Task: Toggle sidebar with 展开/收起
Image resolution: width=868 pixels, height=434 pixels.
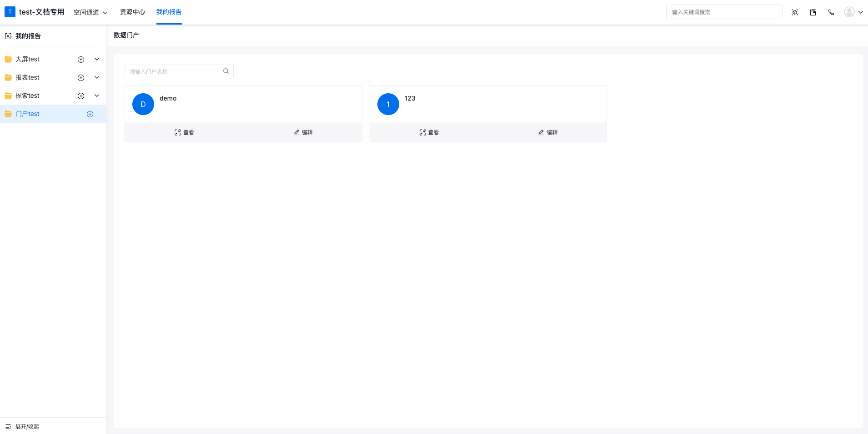Action: click(x=22, y=426)
